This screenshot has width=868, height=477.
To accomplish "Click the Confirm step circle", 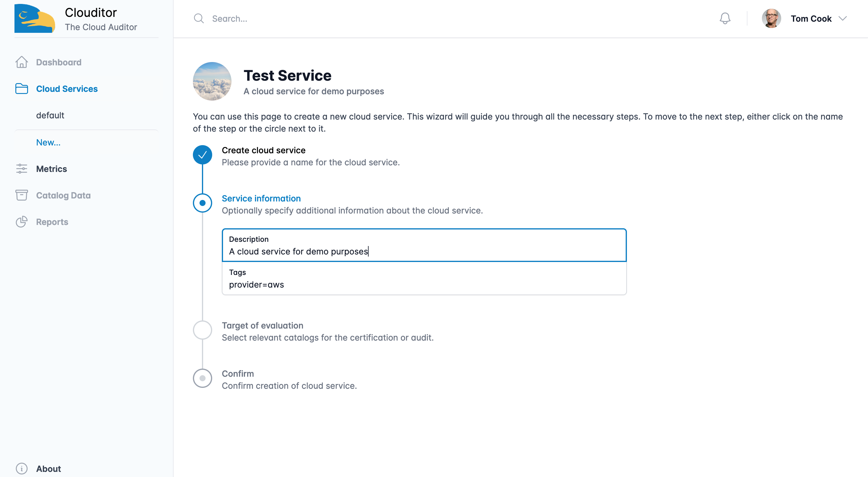I will 203,378.
